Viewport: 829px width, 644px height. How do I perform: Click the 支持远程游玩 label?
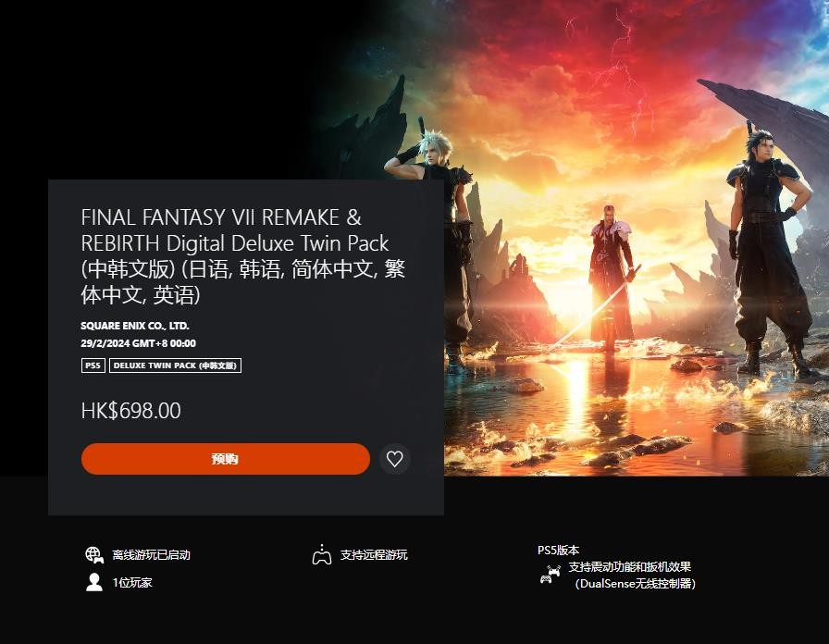(374, 555)
